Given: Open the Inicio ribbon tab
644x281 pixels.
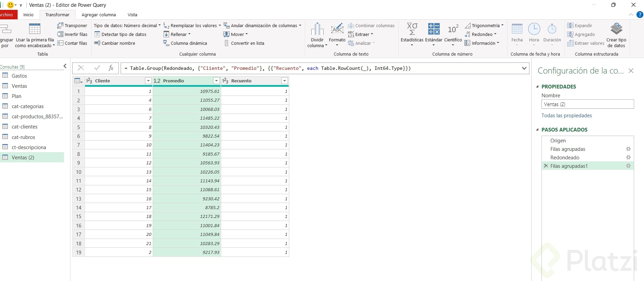Looking at the screenshot, I should point(28,15).
